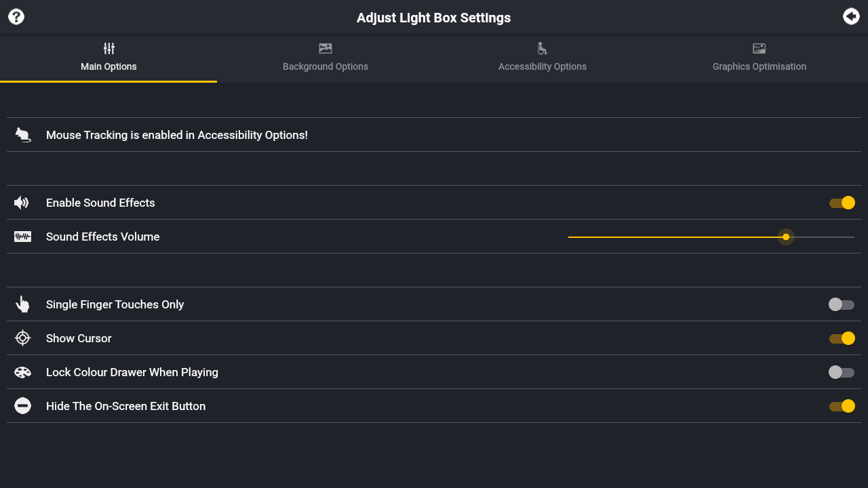Go to the Graphics Optimisation tab
This screenshot has width=868, height=488.
coord(759,58)
